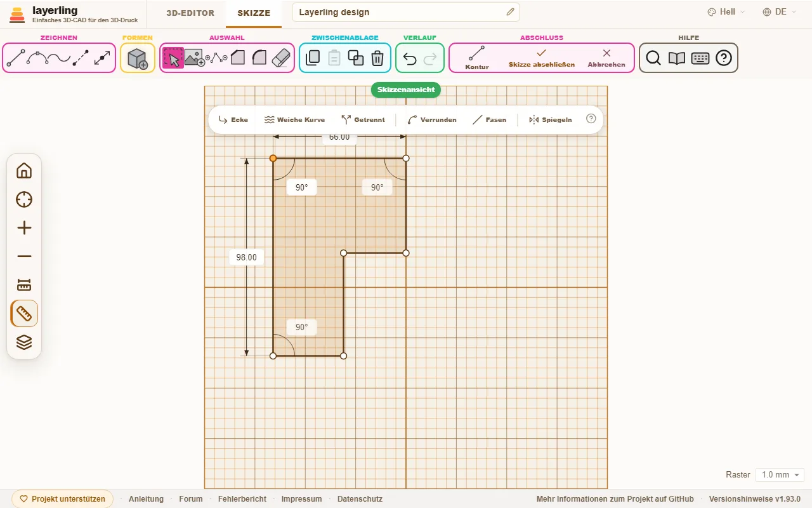Set point type to Ecke

pos(233,119)
